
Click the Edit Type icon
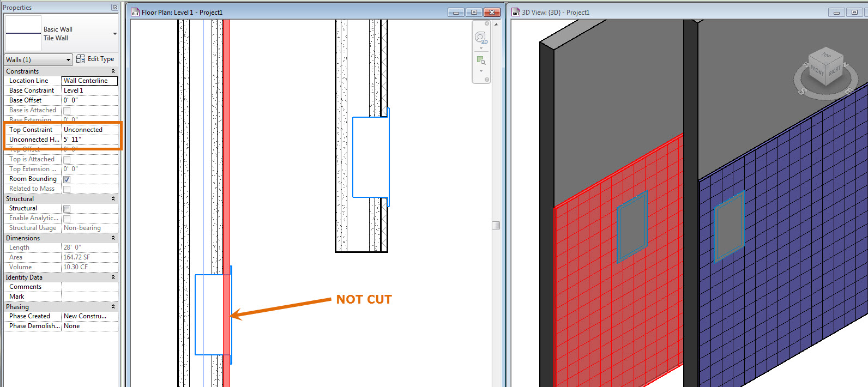[x=81, y=59]
